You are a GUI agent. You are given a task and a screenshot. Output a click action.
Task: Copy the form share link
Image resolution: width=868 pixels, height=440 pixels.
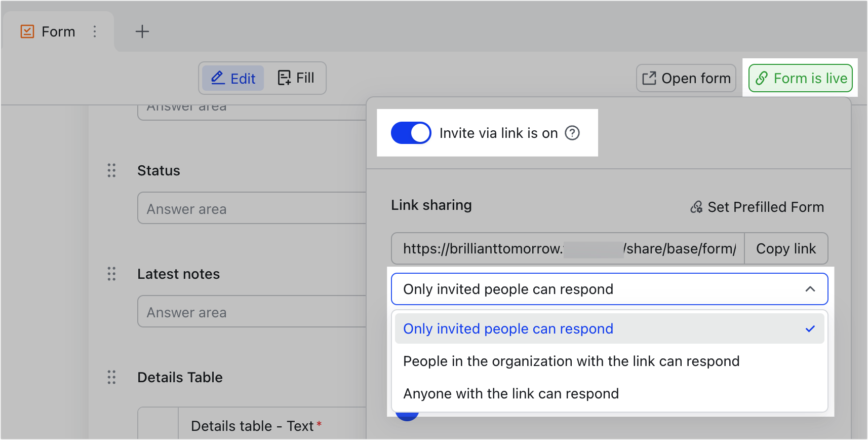[x=786, y=248]
